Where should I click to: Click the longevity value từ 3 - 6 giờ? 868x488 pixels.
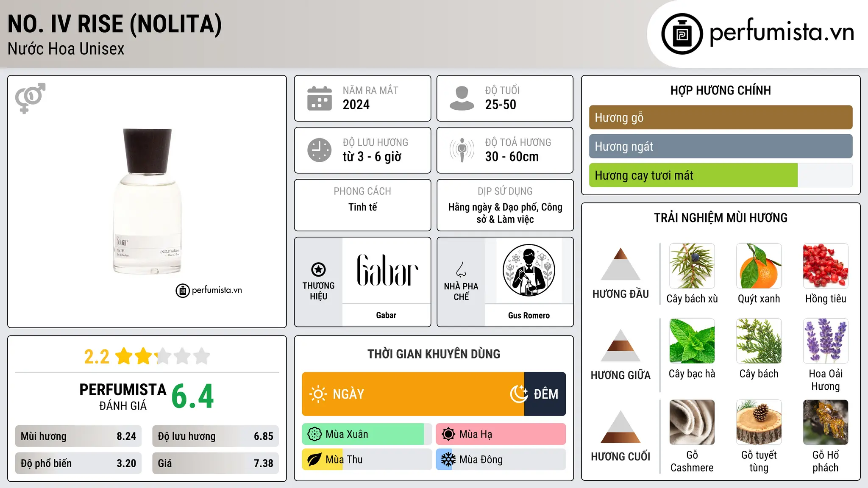point(372,157)
